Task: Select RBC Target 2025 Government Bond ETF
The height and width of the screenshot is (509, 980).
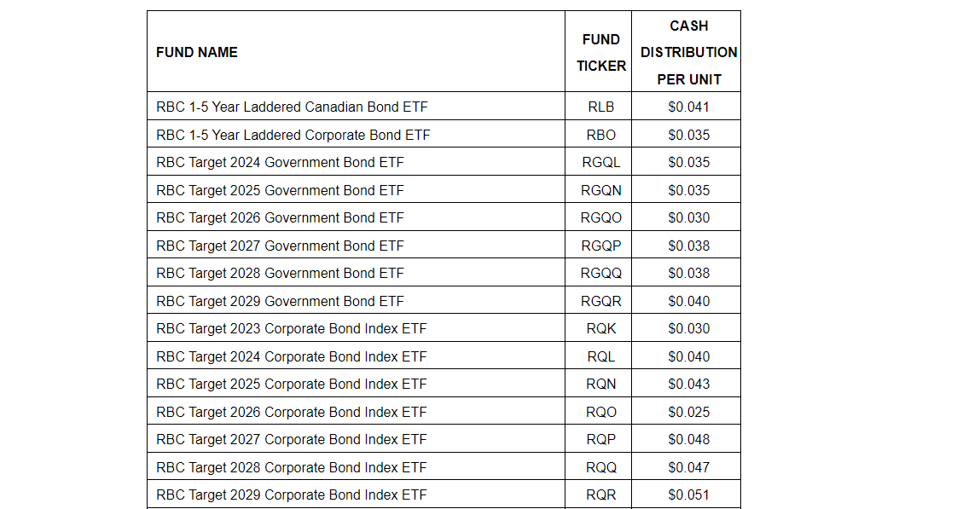Action: [x=280, y=190]
